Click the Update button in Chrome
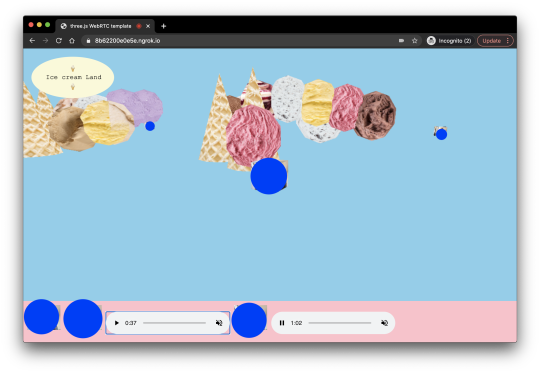 [491, 41]
